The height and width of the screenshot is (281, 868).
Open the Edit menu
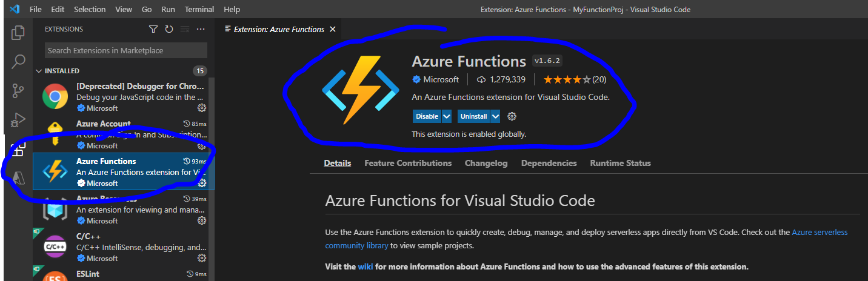point(58,9)
